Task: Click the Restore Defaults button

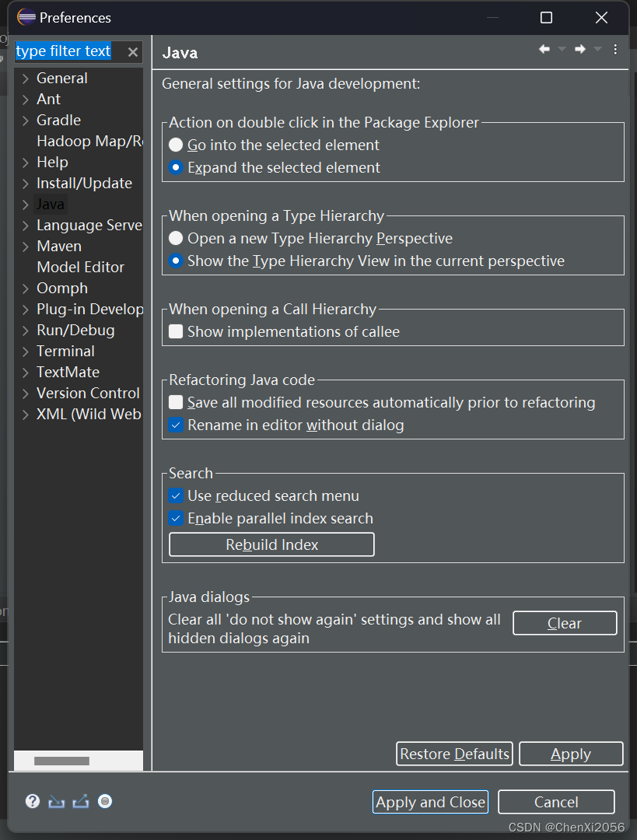Action: (454, 754)
